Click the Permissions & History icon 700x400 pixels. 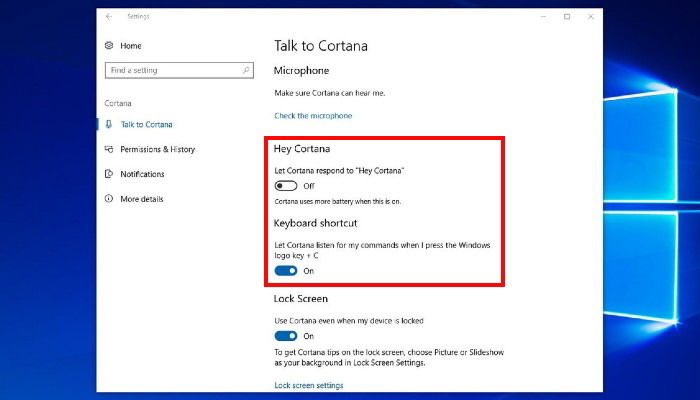pos(109,149)
